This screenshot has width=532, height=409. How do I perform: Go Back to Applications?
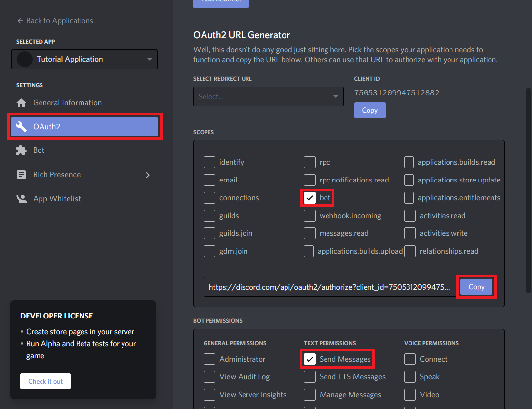55,21
